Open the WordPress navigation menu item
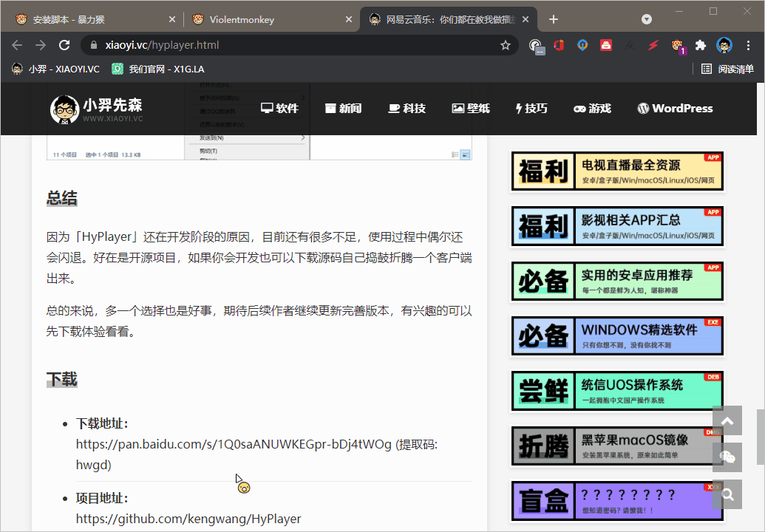 pos(675,109)
